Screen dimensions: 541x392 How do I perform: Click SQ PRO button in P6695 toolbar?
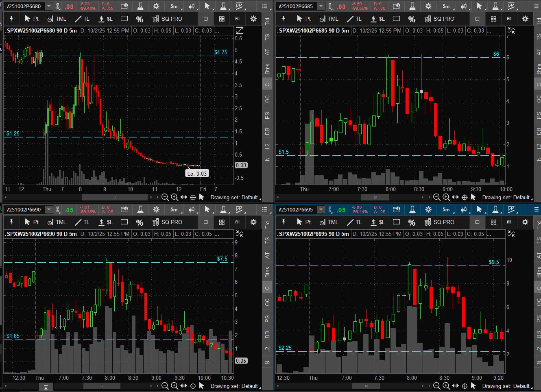coord(439,222)
